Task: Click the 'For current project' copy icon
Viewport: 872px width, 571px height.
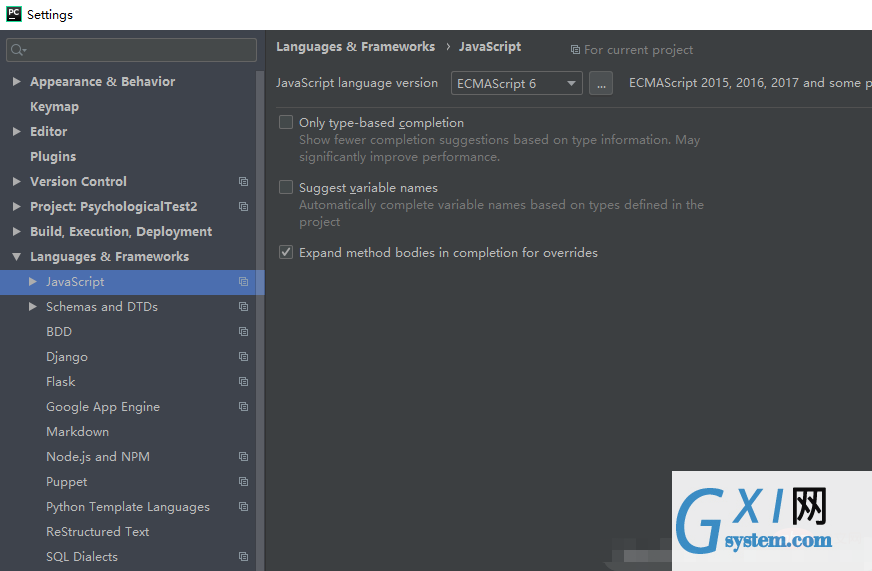Action: click(x=575, y=50)
